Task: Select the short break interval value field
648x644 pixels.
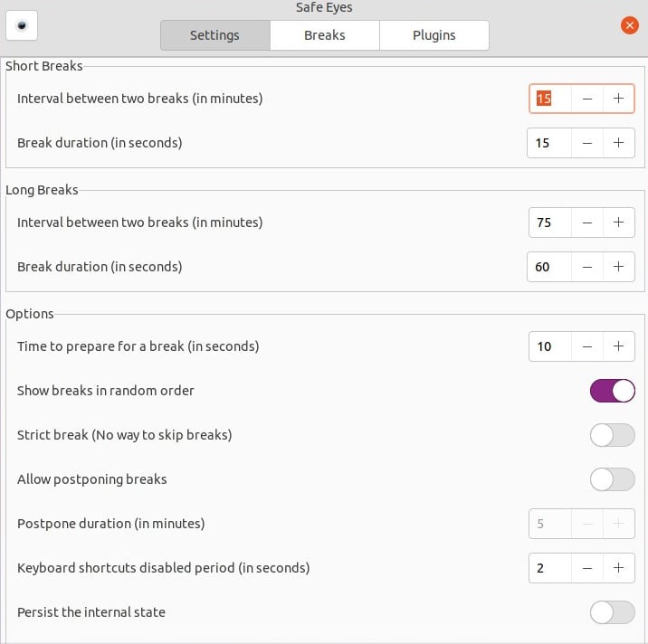Action: 550,99
